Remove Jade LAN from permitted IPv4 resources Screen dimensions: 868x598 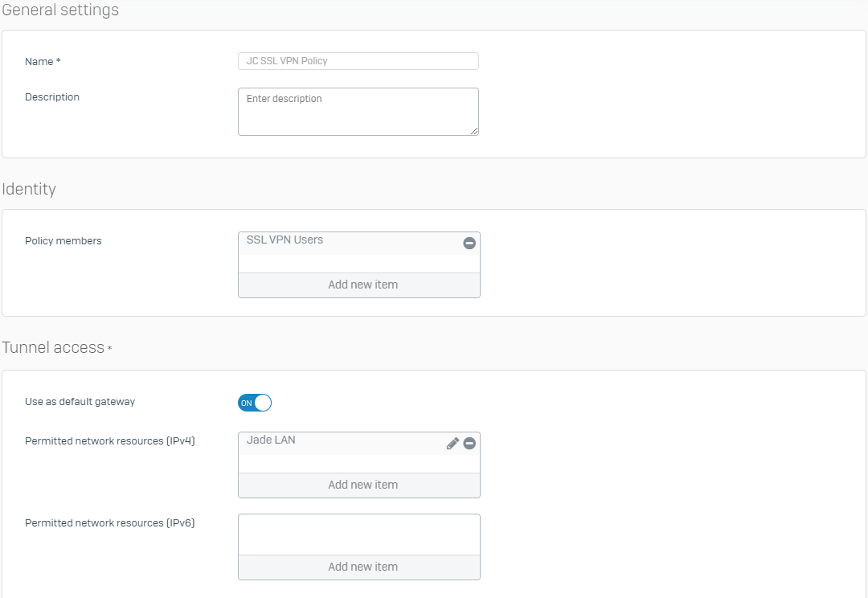click(469, 443)
